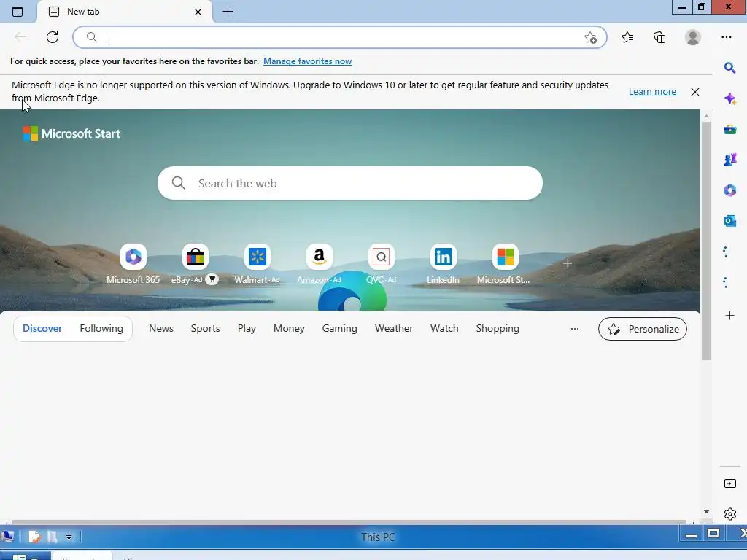Open the sidebar Search icon
The width and height of the screenshot is (747, 560).
(729, 68)
